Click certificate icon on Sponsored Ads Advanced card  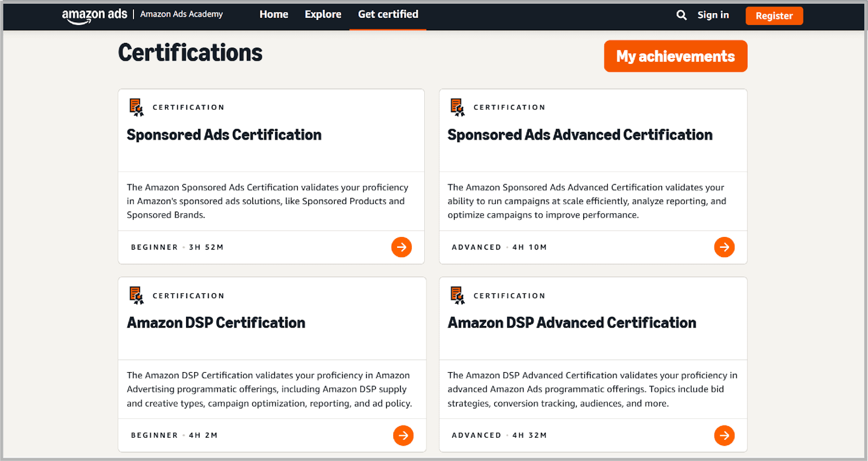click(458, 107)
